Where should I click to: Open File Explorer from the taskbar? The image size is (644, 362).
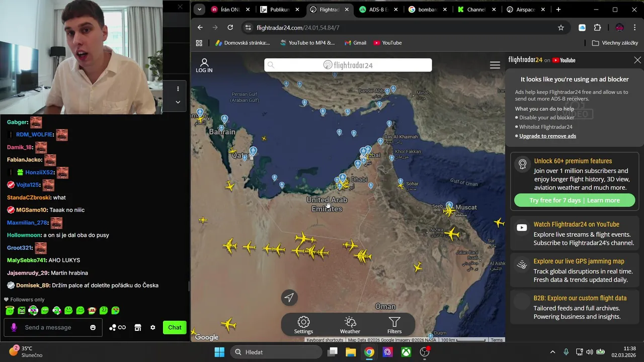click(351, 352)
